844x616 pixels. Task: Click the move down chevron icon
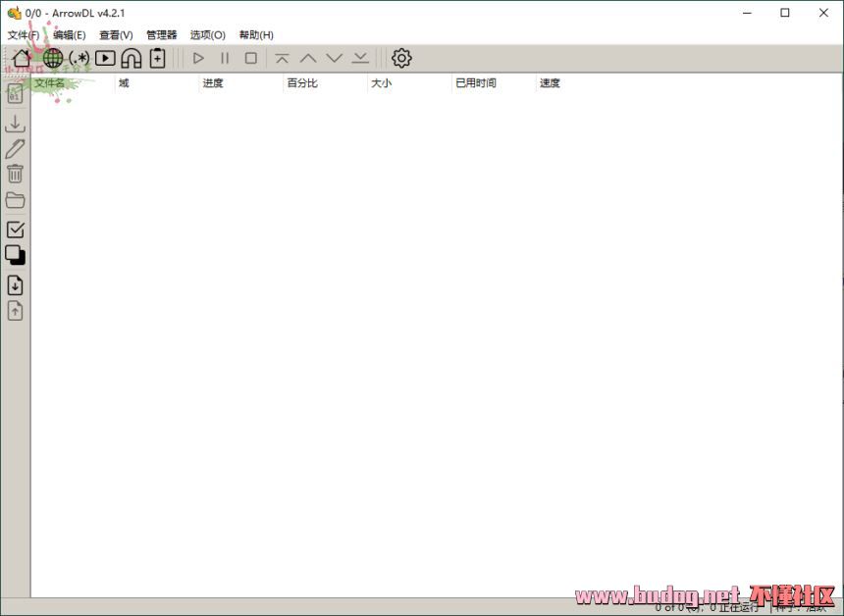pos(335,58)
